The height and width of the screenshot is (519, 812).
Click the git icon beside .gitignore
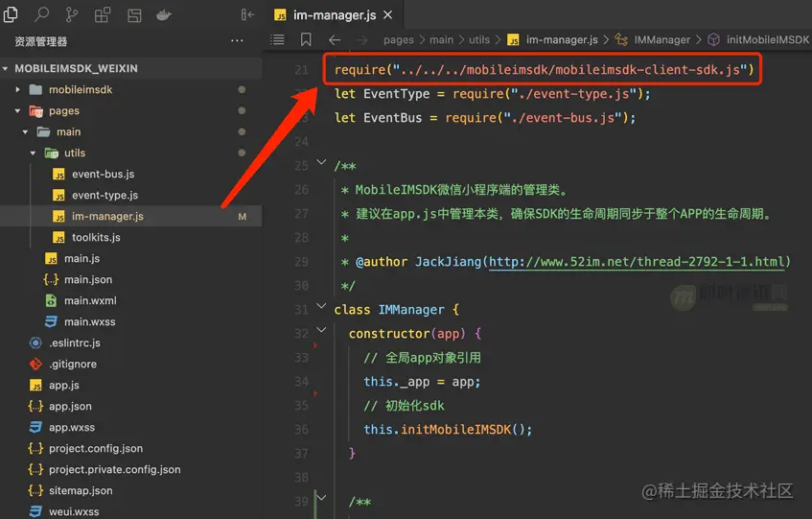click(35, 365)
